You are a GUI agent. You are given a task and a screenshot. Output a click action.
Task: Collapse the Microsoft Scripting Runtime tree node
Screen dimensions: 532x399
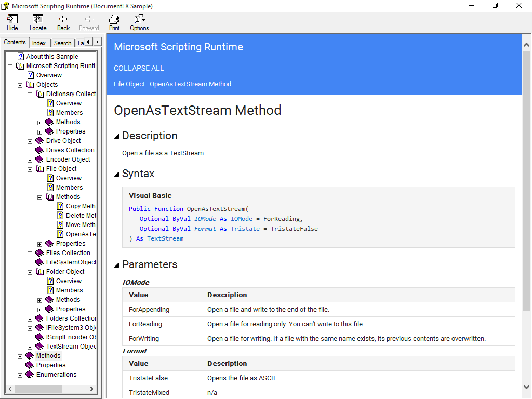coord(10,66)
